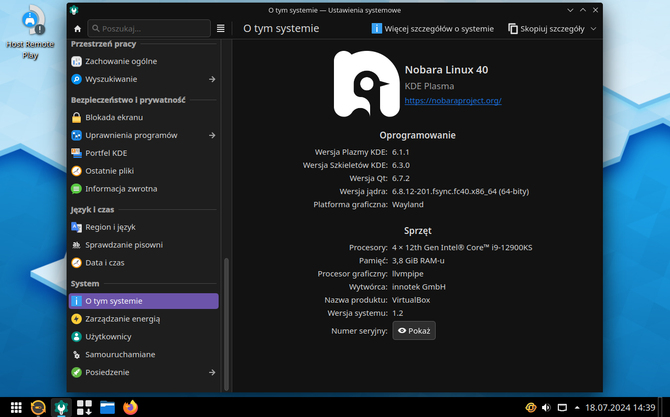Go to the settings home page icon

77,29
